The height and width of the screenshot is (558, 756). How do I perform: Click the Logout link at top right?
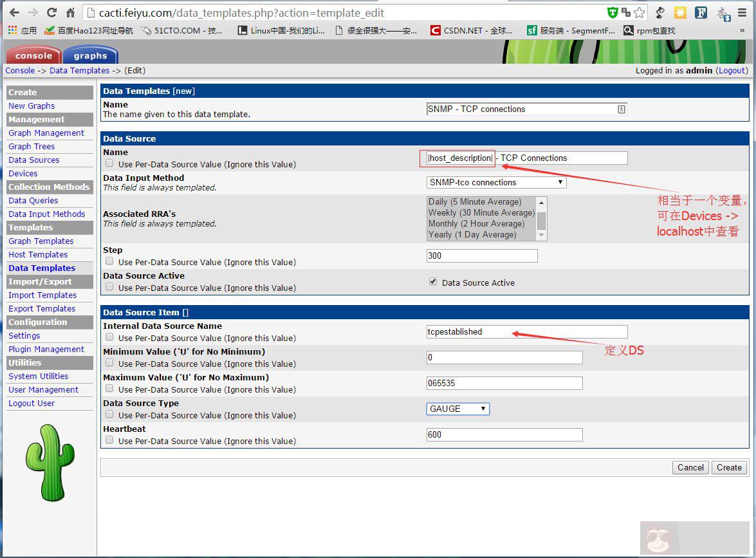pyautogui.click(x=732, y=71)
